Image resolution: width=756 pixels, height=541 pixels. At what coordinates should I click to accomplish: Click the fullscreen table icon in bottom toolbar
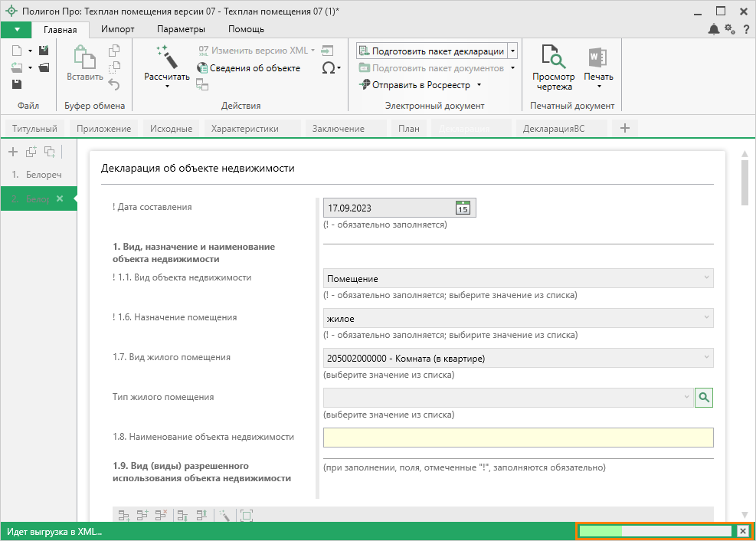pyautogui.click(x=246, y=516)
